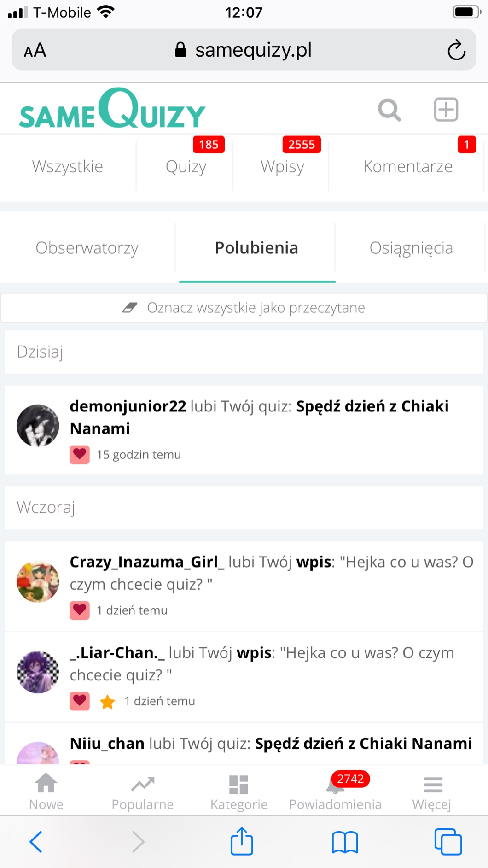Viewport: 488px width, 868px height.
Task: Open Kategorie grid icon
Action: click(239, 792)
